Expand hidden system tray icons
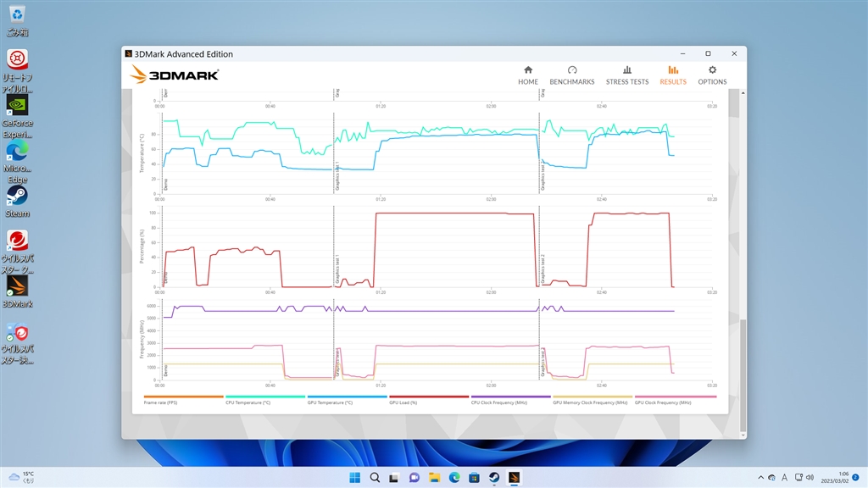This screenshot has height=488, width=868. 760,478
